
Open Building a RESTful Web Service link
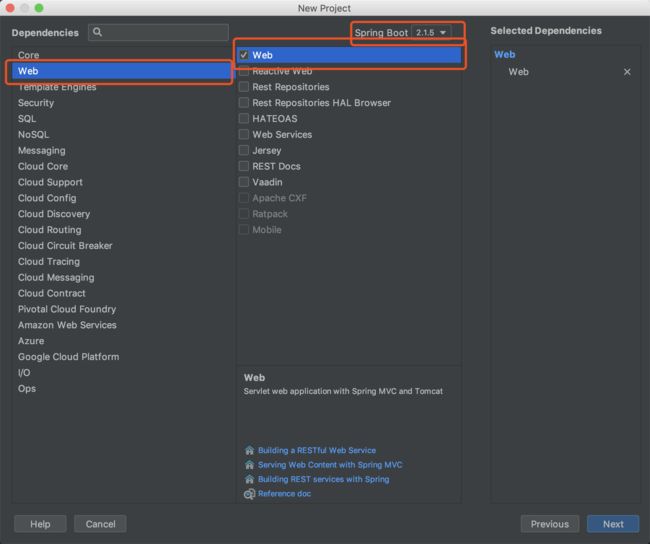point(317,450)
